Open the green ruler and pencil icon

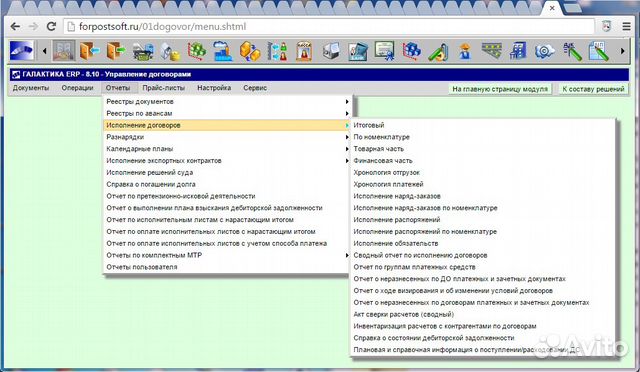click(438, 51)
